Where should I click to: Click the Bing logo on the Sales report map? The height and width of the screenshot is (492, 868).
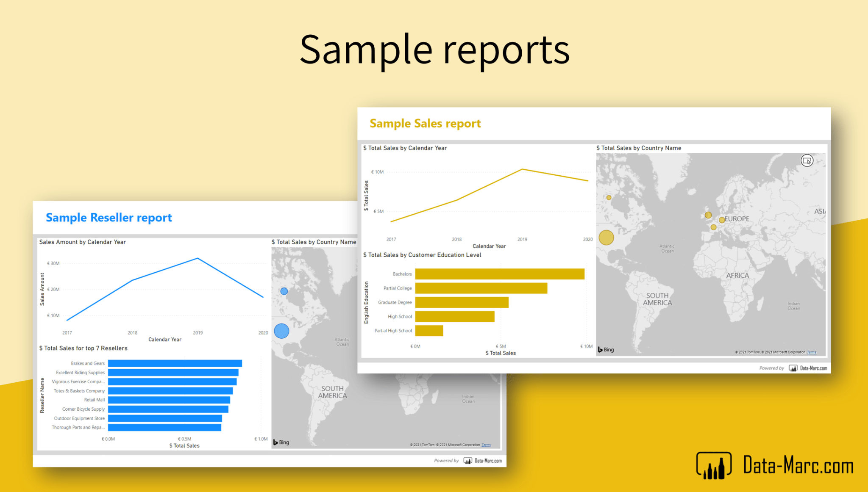(605, 349)
